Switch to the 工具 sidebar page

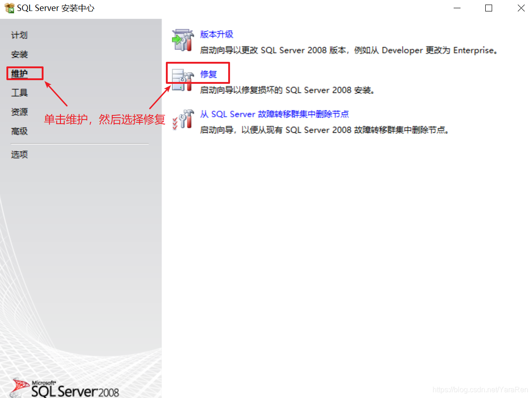click(19, 93)
